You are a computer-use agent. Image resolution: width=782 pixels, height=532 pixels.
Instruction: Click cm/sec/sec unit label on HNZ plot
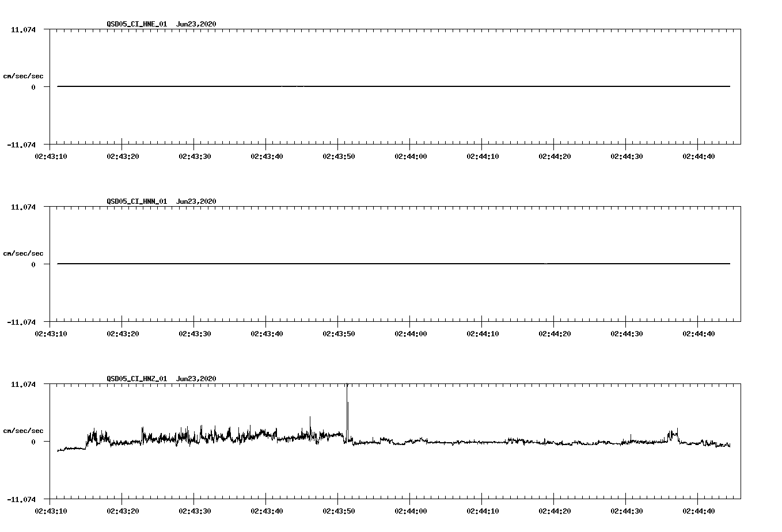pos(24,431)
